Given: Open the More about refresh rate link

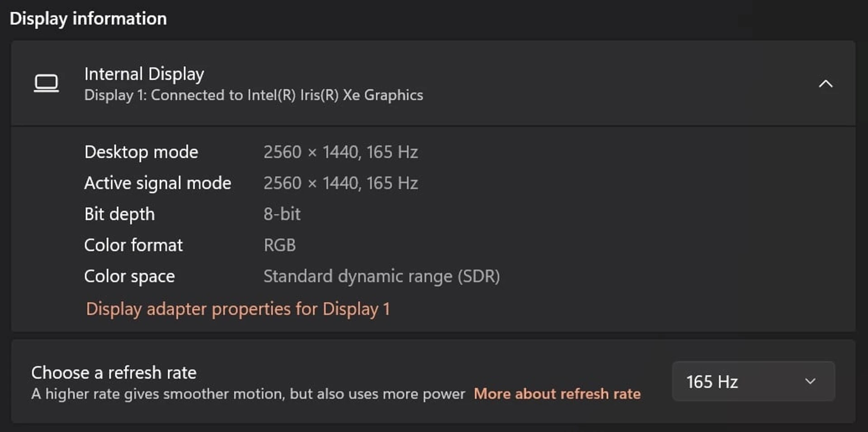Looking at the screenshot, I should click(557, 394).
